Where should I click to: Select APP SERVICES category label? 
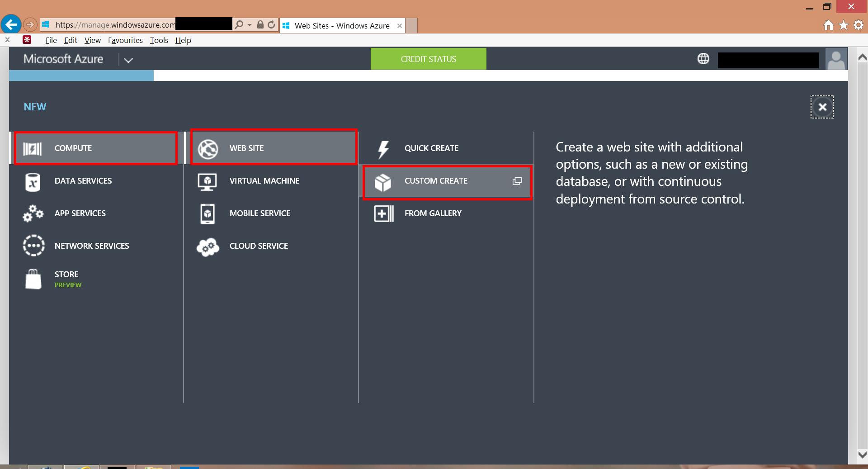tap(80, 213)
